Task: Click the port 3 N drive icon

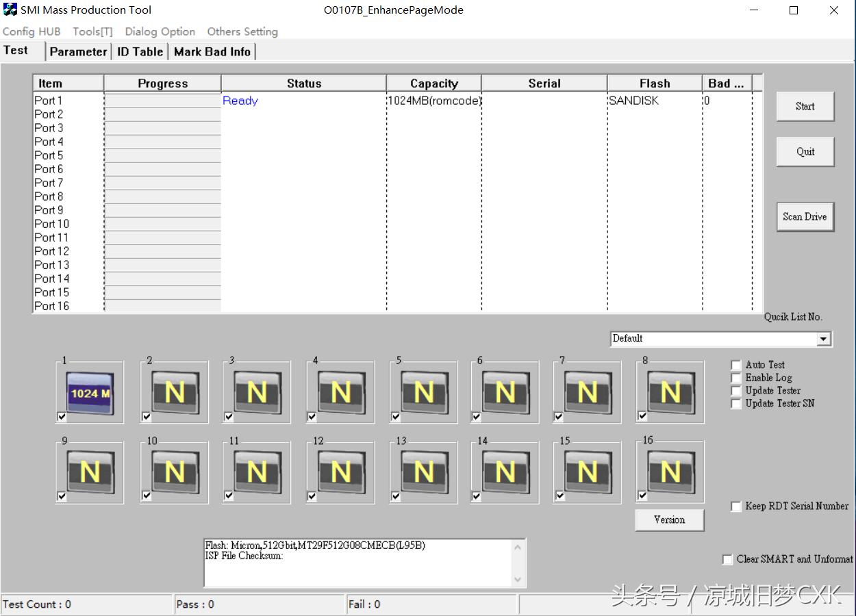Action: tap(257, 393)
